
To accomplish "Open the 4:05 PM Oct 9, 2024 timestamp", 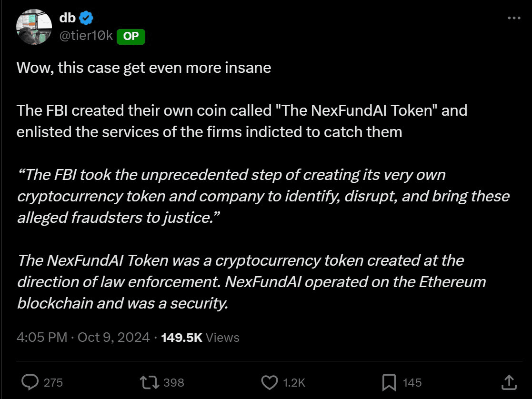I will pos(83,338).
